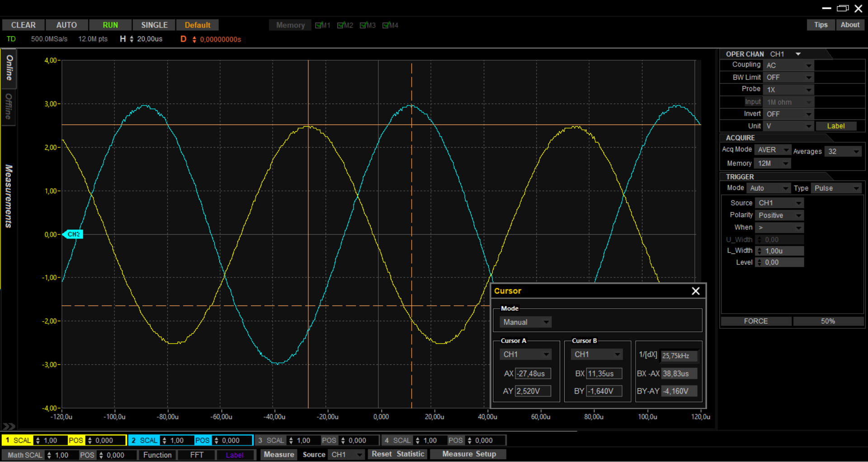Click the CH2 ground level marker
The height and width of the screenshot is (462, 868).
(73, 234)
